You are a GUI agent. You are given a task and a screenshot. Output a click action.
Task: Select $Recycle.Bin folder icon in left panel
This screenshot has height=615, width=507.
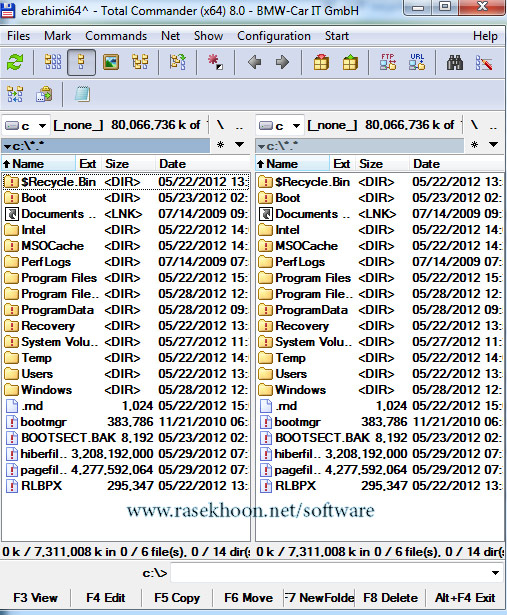[12, 182]
